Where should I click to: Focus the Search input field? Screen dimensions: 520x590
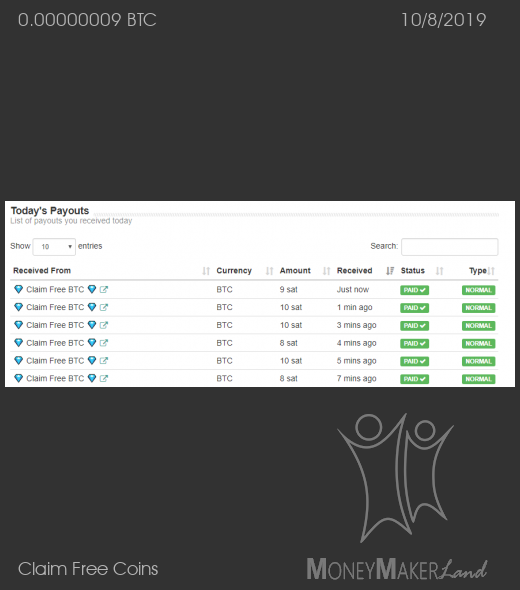[x=450, y=247]
